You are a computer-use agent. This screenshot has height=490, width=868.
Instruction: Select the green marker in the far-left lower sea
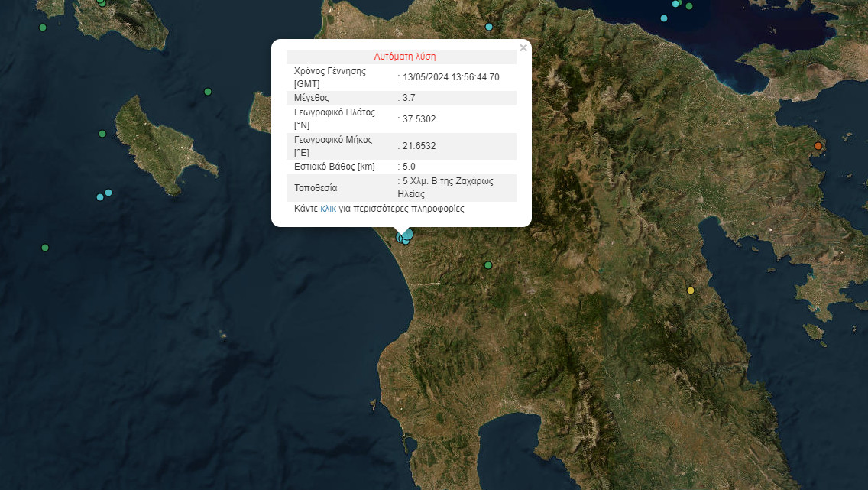(x=45, y=248)
